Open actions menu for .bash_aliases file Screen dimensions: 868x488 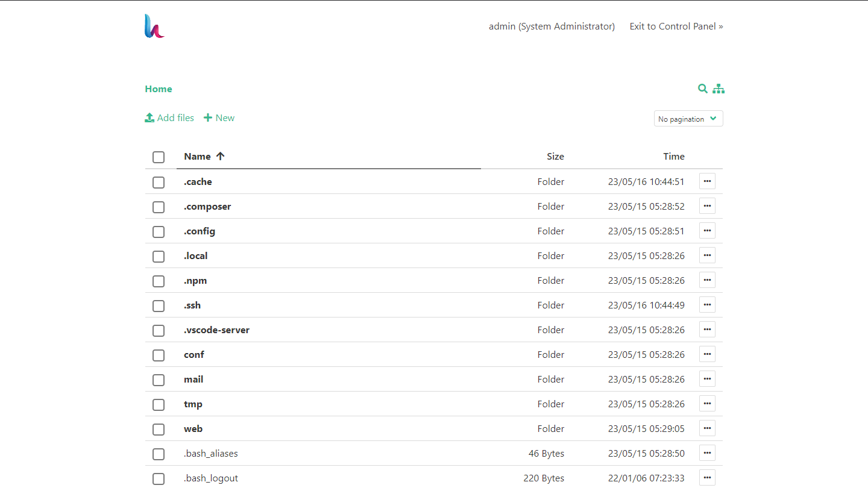pyautogui.click(x=707, y=453)
